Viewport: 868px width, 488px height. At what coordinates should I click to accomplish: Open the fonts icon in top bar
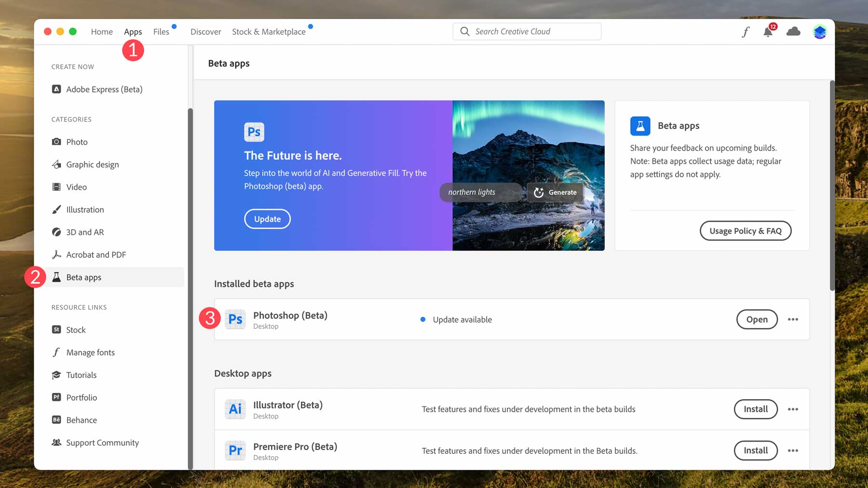click(746, 32)
